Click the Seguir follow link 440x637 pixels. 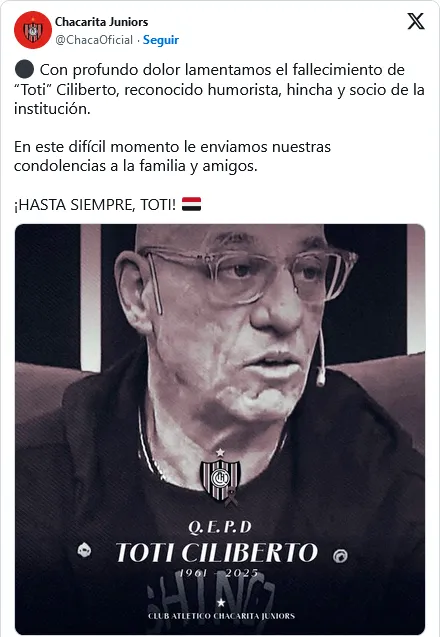[161, 40]
